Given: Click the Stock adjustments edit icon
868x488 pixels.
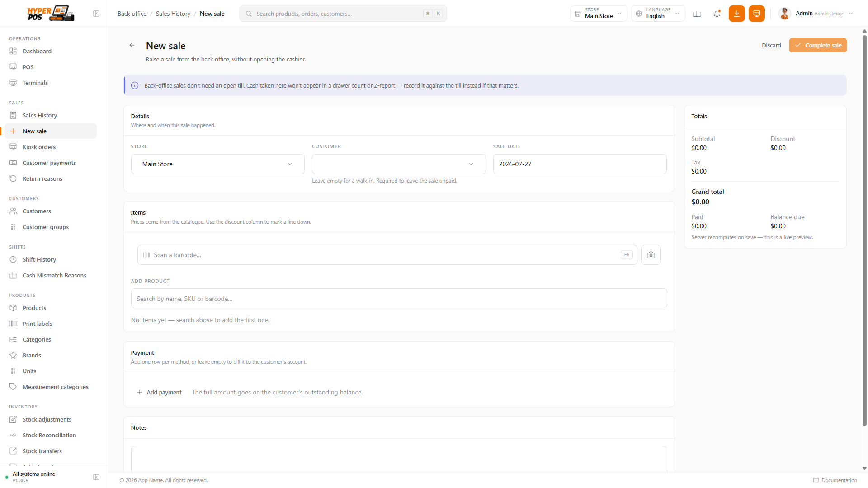Looking at the screenshot, I should pyautogui.click(x=13, y=419).
